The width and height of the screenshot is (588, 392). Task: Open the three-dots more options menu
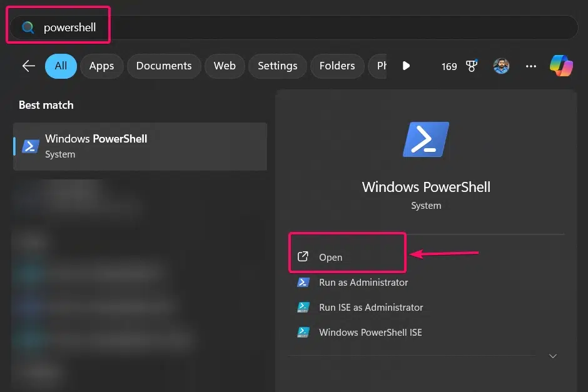pos(530,66)
